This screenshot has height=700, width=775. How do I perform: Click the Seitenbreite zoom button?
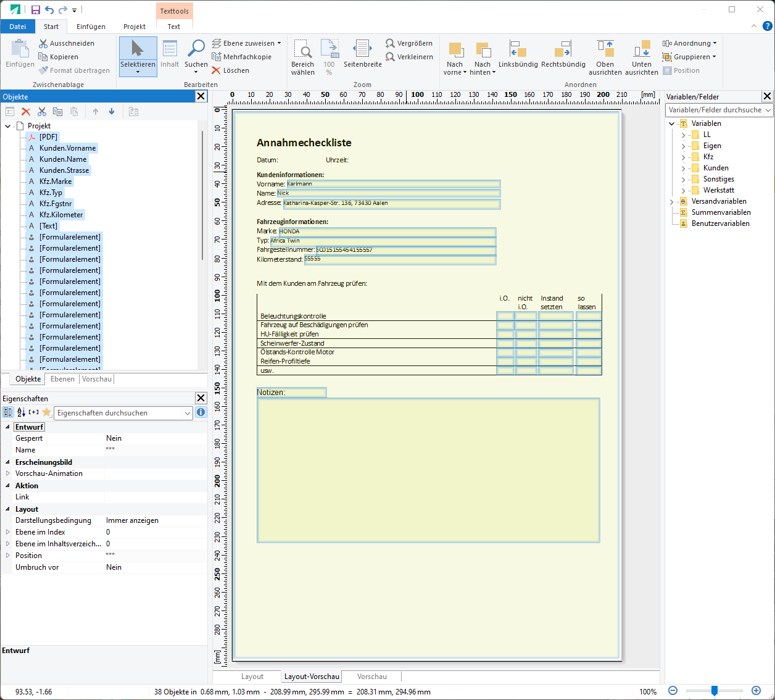[363, 54]
